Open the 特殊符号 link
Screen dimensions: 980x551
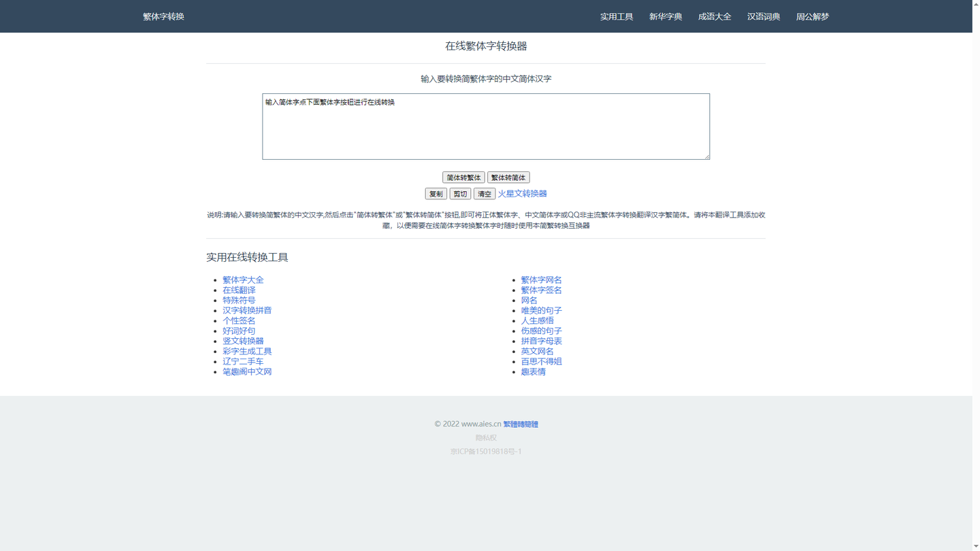coord(239,300)
